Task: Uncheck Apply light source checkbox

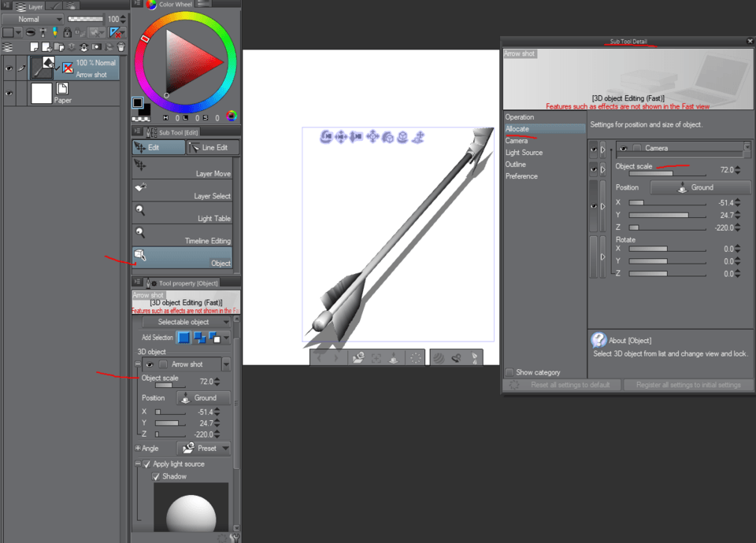Action: click(x=146, y=464)
